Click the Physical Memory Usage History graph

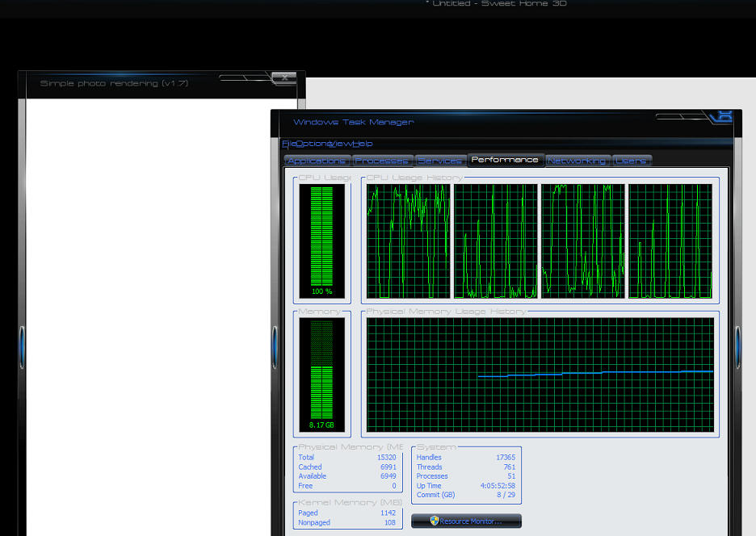pyautogui.click(x=540, y=375)
